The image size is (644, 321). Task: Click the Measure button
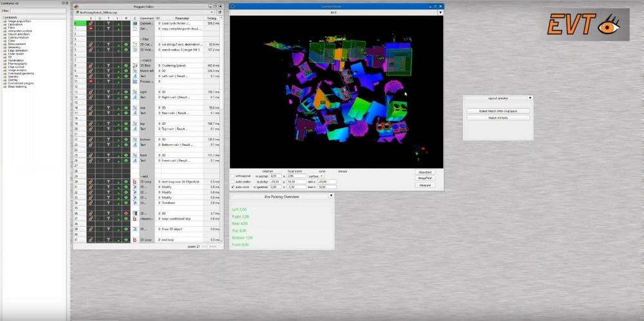tap(425, 185)
